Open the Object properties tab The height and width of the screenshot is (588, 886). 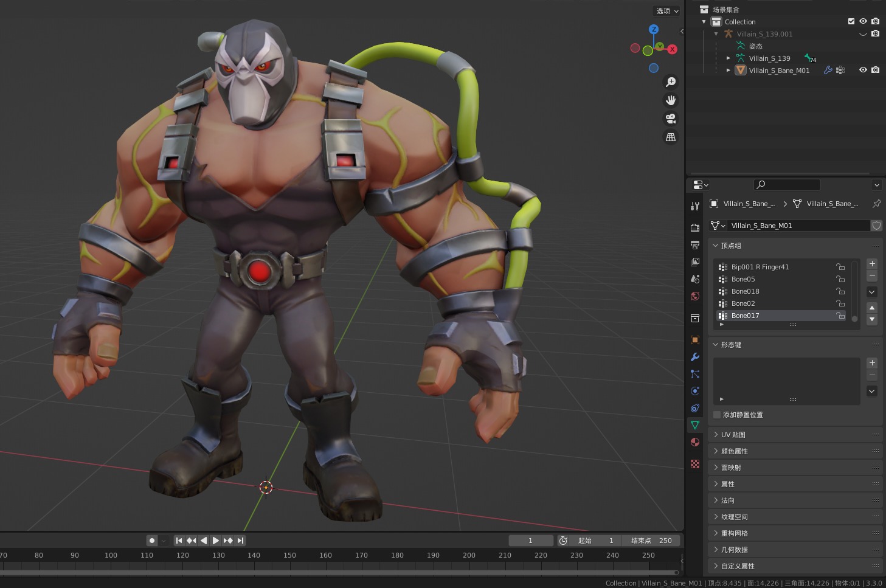(x=695, y=340)
